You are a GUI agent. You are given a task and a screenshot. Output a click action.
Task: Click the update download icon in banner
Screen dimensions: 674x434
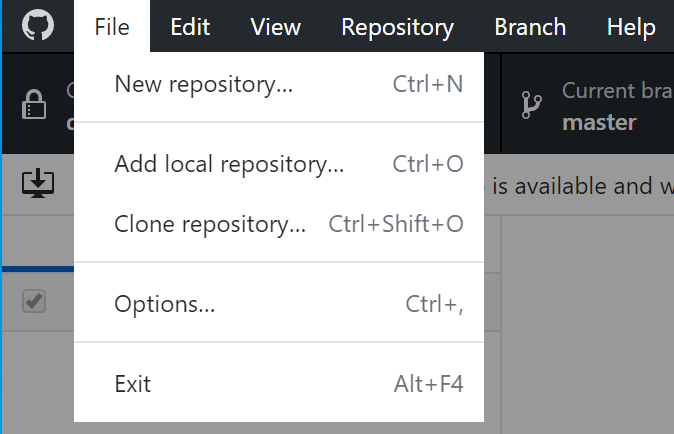coord(38,182)
